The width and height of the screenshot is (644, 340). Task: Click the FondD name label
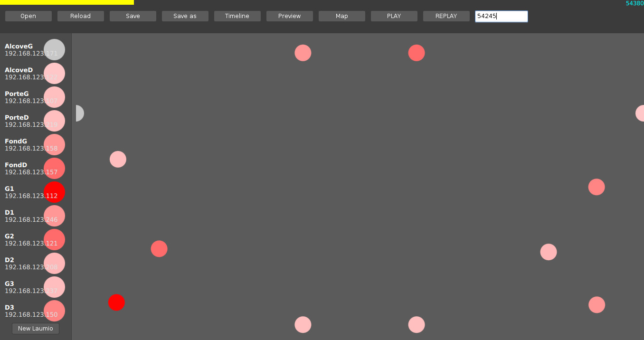(x=16, y=165)
